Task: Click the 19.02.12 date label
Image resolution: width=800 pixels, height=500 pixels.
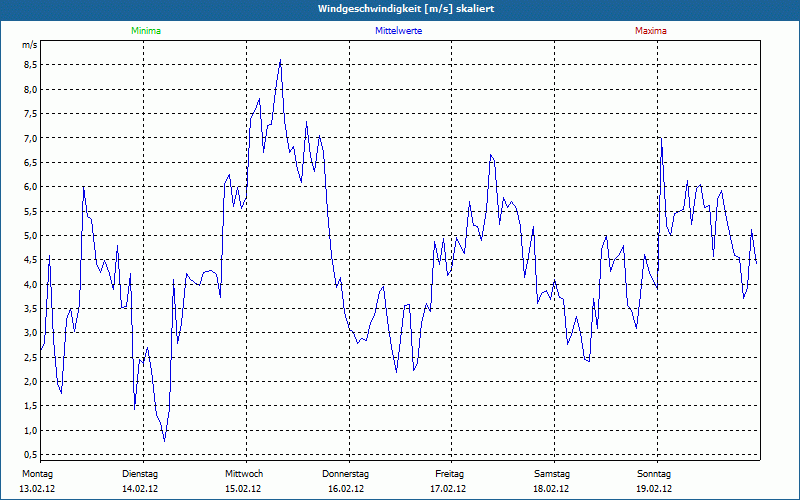Action: click(x=654, y=489)
